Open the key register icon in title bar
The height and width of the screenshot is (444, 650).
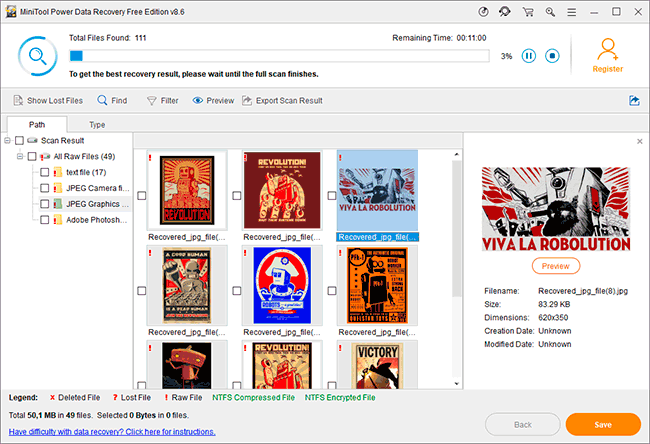point(550,12)
